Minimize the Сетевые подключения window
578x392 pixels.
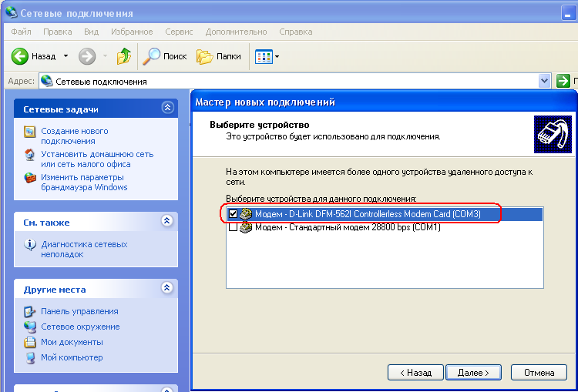[570, 13]
